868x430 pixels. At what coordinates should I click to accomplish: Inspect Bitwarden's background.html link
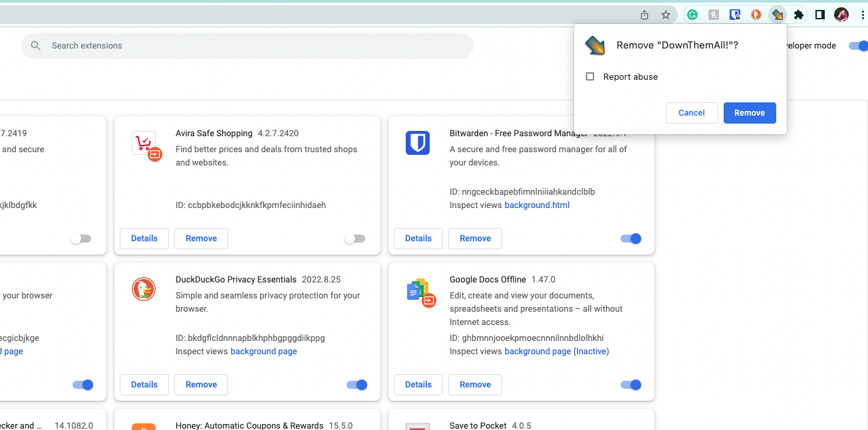tap(537, 205)
